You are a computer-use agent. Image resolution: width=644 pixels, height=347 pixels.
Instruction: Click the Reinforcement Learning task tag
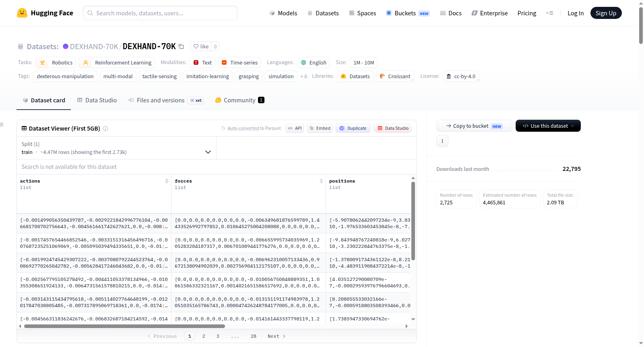117,62
